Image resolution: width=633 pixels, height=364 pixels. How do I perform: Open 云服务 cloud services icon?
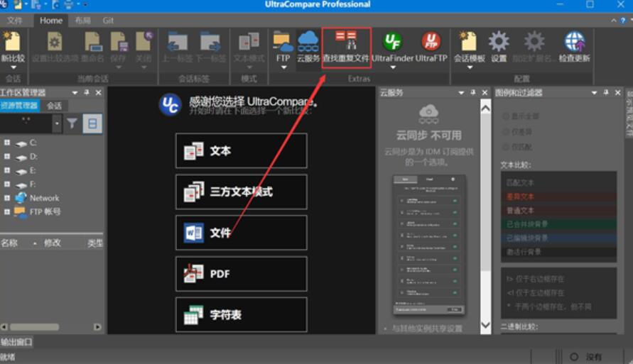click(308, 41)
